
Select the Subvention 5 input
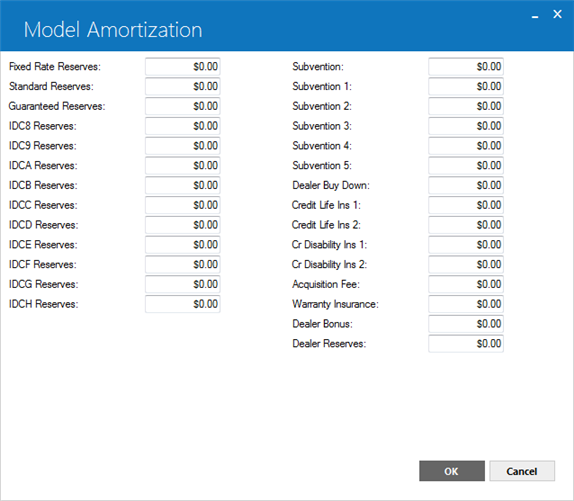[466, 165]
